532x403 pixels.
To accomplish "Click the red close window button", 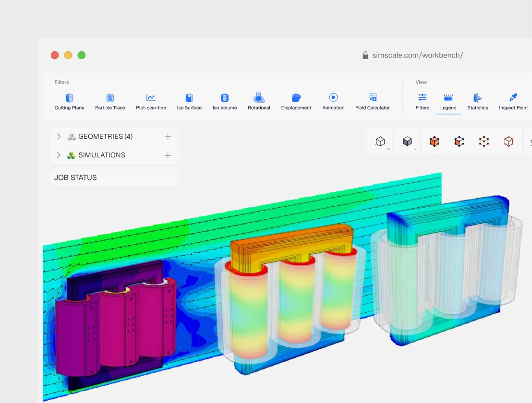I will click(x=55, y=55).
